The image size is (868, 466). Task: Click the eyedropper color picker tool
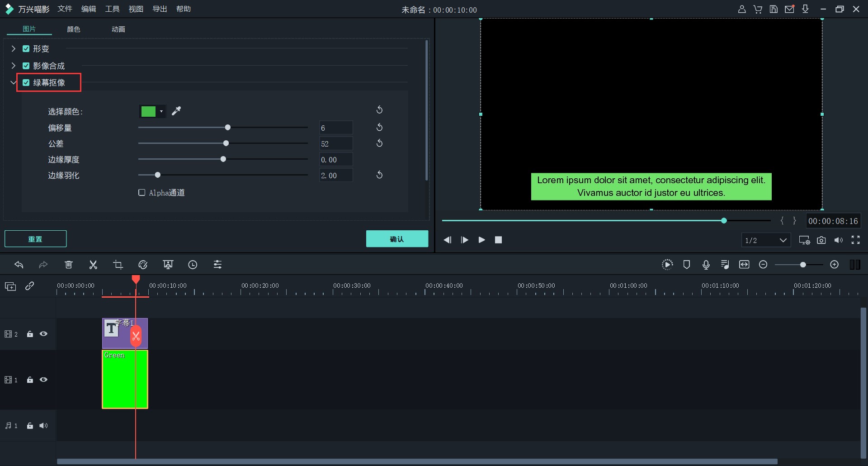click(x=176, y=111)
